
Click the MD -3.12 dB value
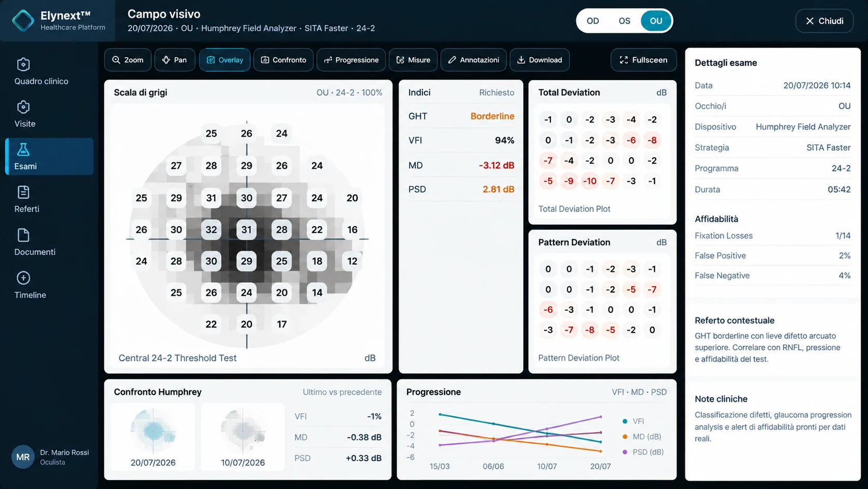[x=496, y=165]
